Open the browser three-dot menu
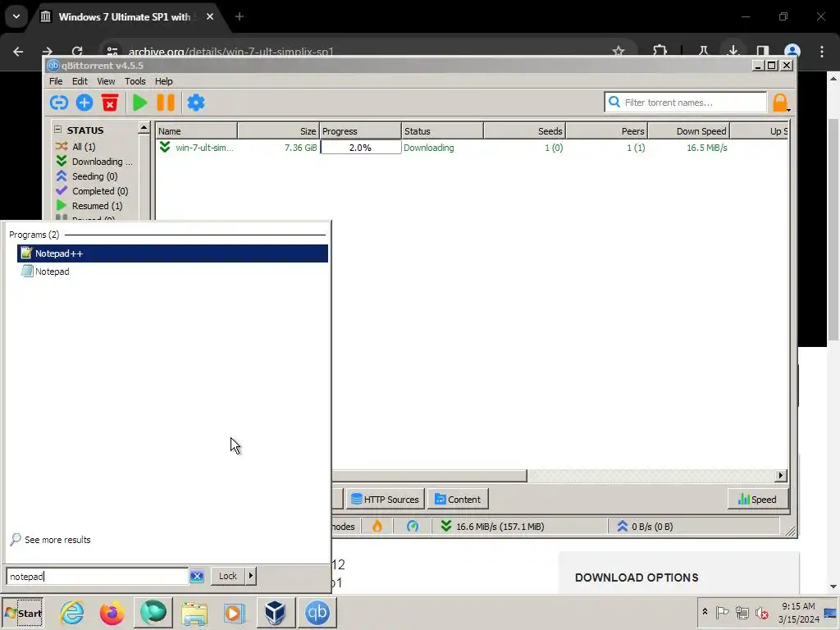The width and height of the screenshot is (840, 630). coord(822,52)
